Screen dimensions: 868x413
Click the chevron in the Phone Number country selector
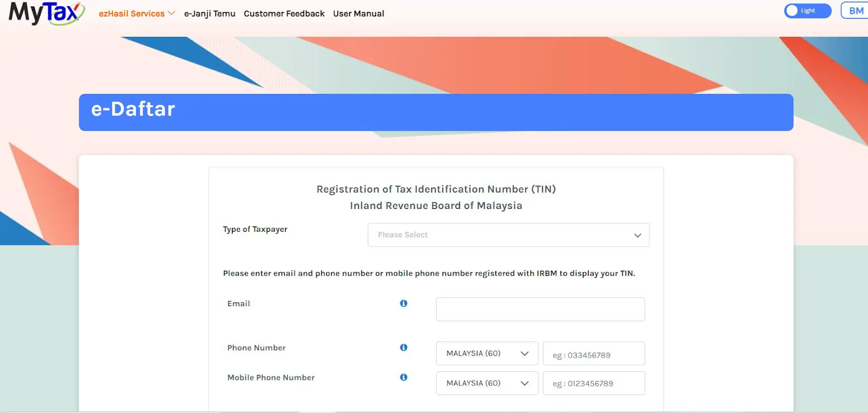click(525, 354)
